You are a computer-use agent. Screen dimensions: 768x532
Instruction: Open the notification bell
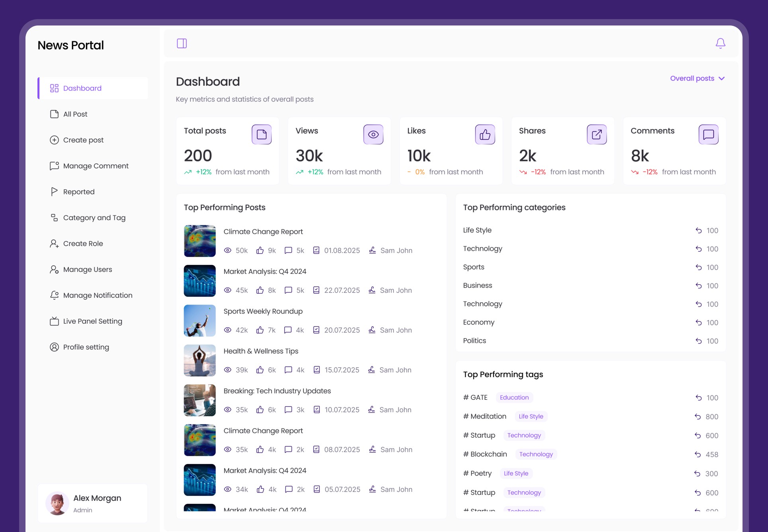(720, 43)
